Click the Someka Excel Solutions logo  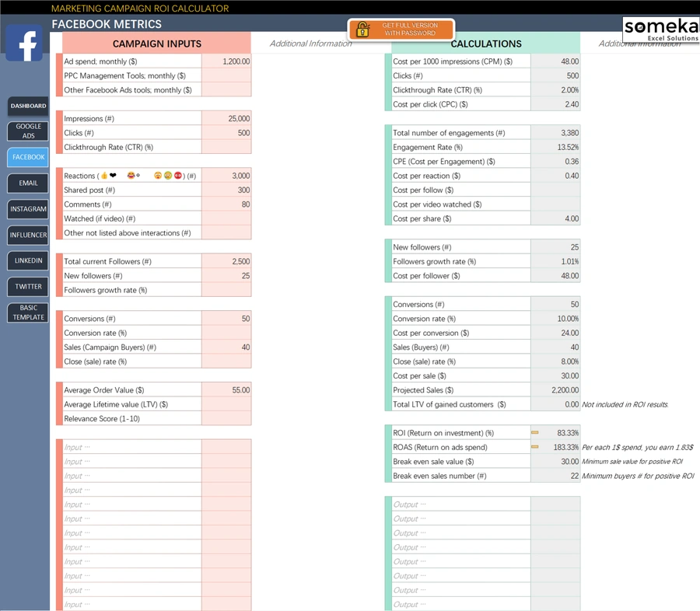click(x=661, y=30)
